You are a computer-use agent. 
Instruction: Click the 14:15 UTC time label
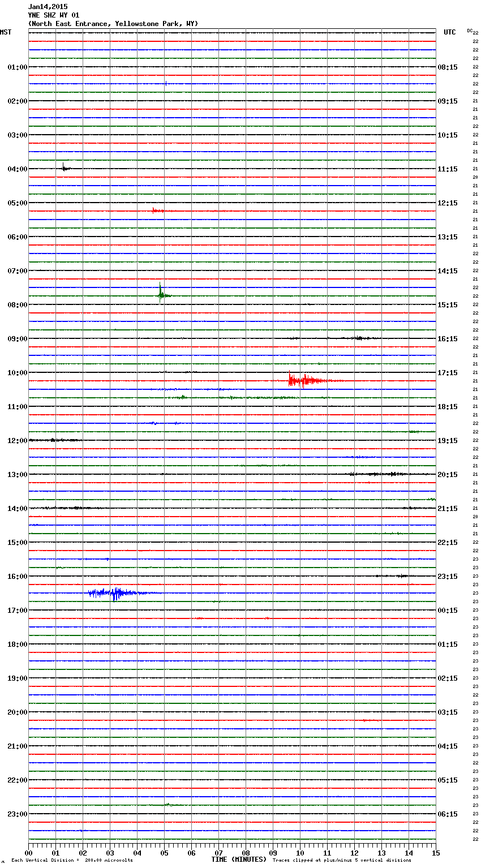coord(448,271)
